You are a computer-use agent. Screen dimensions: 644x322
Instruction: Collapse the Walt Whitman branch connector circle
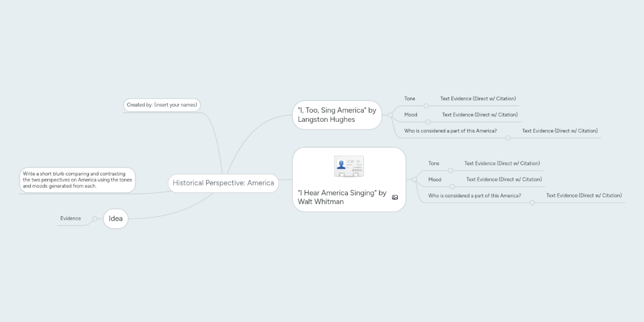tap(414, 179)
